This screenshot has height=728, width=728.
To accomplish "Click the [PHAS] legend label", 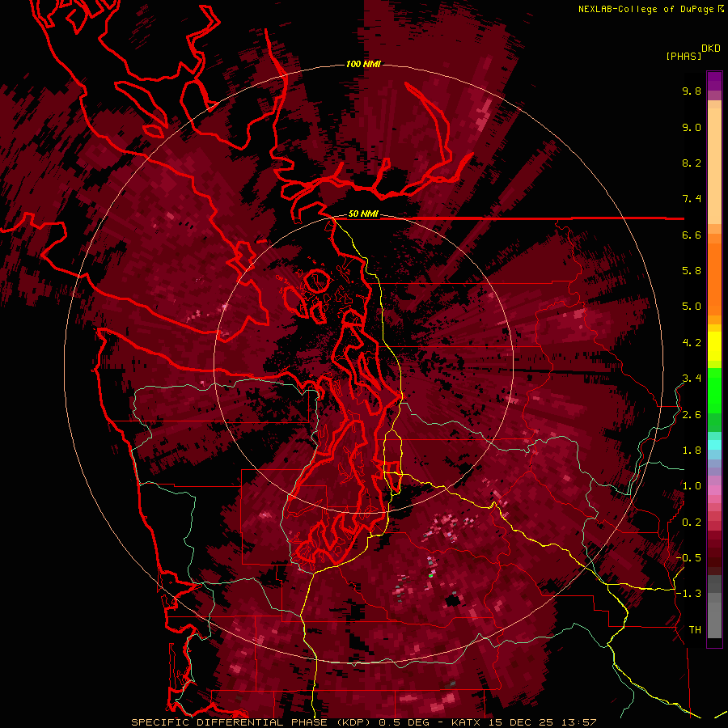I will pyautogui.click(x=684, y=56).
